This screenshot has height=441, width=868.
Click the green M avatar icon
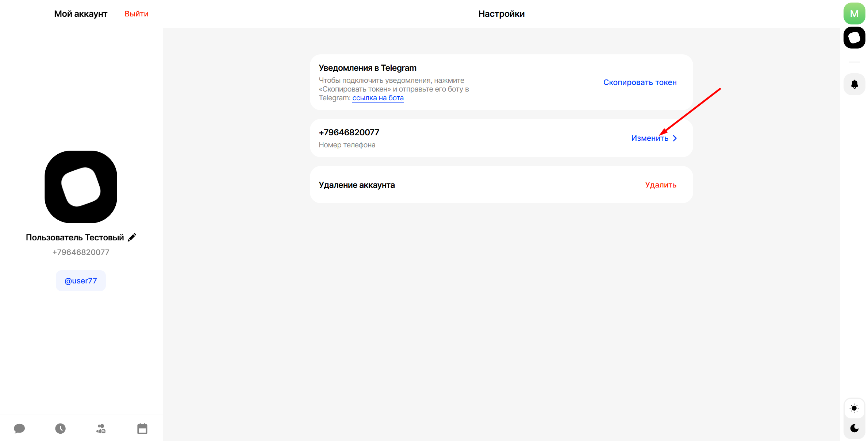854,14
